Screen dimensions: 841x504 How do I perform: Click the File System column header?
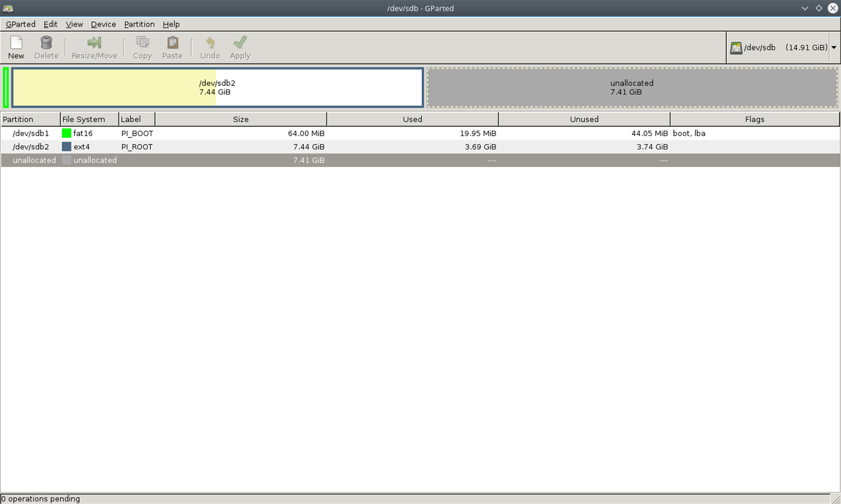point(90,119)
